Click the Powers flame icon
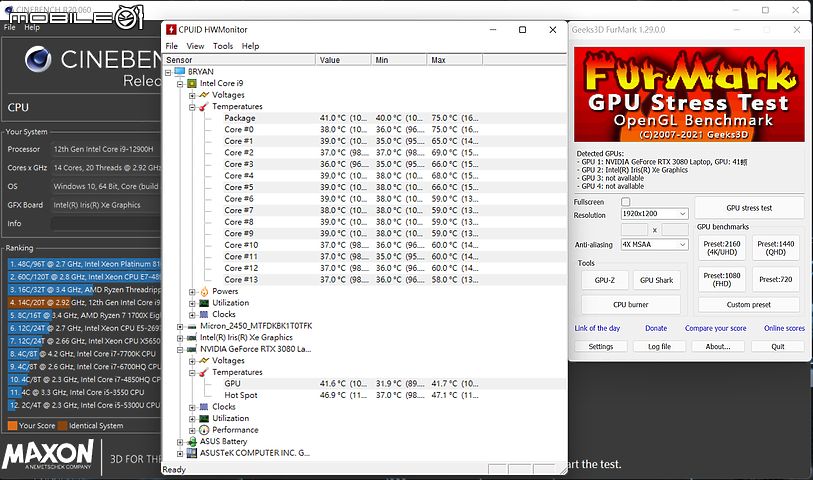The width and height of the screenshot is (813, 480). [x=204, y=291]
